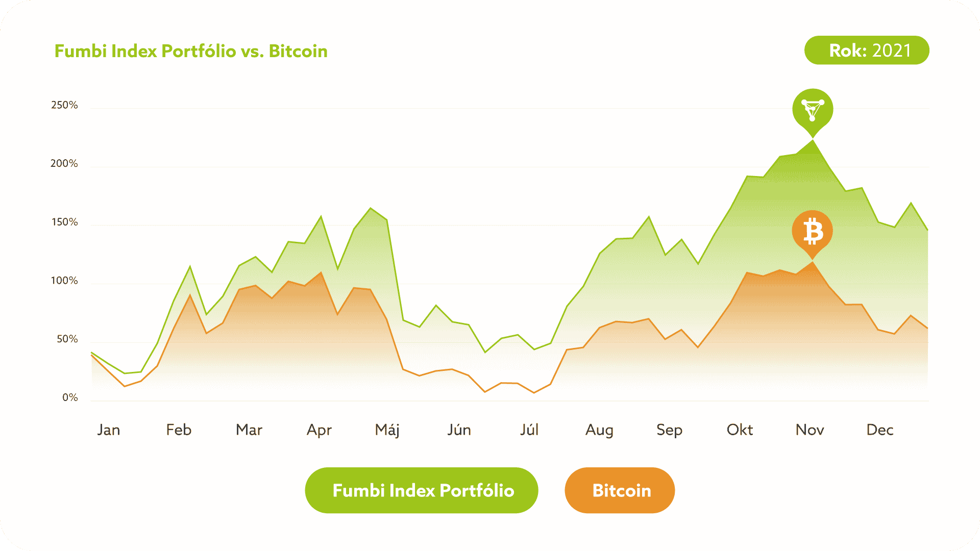Select the Nov month label
Viewport: 980px width, 551px height.
(x=810, y=430)
